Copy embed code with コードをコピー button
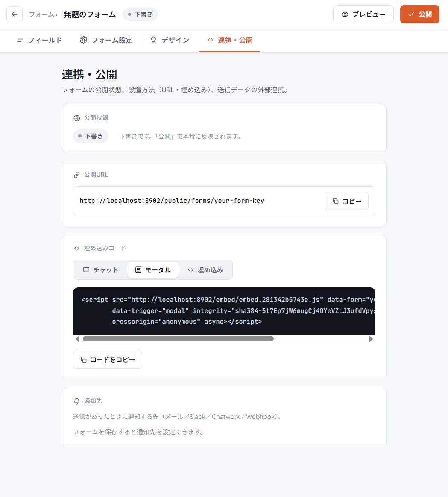This screenshot has height=497, width=448. (x=108, y=360)
